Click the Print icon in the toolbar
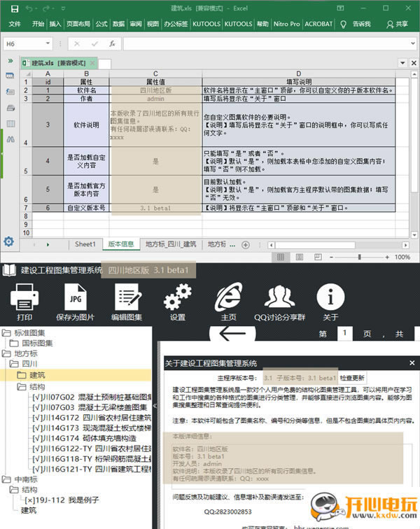The height and width of the screenshot is (529, 420). pos(24,297)
